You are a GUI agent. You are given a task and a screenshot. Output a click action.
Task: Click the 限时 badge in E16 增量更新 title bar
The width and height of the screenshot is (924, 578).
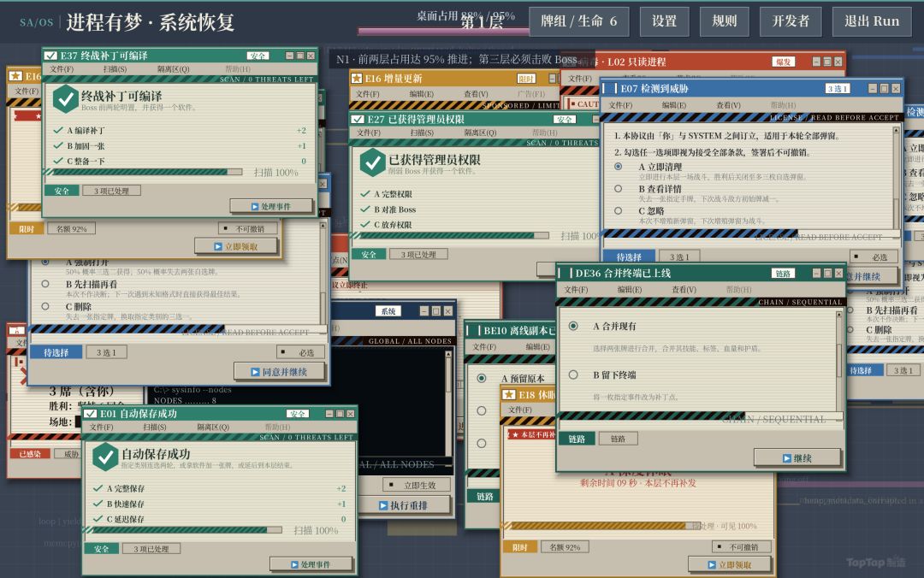(525, 79)
